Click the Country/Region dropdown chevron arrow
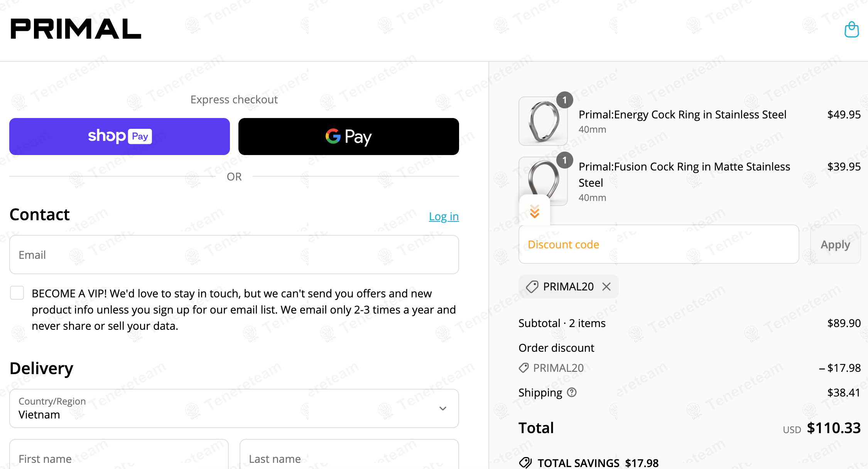868x469 pixels. (443, 408)
